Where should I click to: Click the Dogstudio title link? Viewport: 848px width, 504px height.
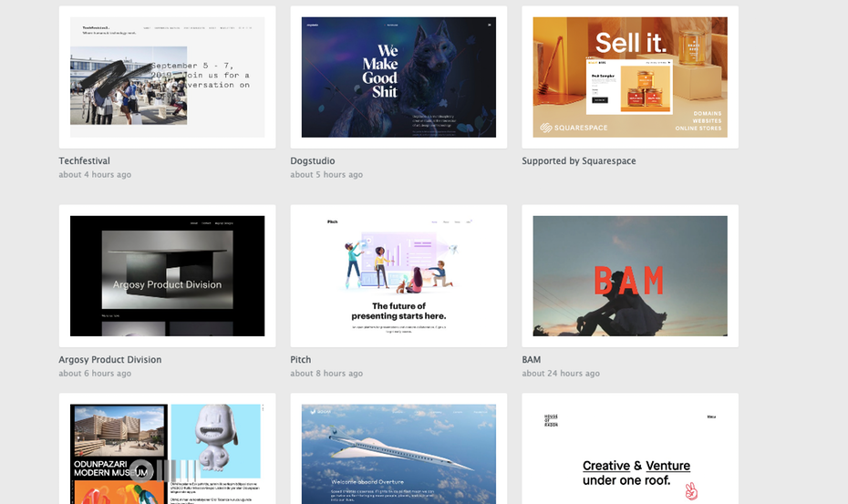tap(313, 160)
